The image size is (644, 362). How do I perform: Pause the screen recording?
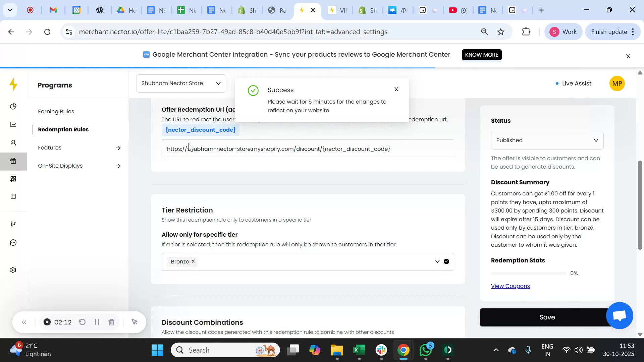coord(97,322)
